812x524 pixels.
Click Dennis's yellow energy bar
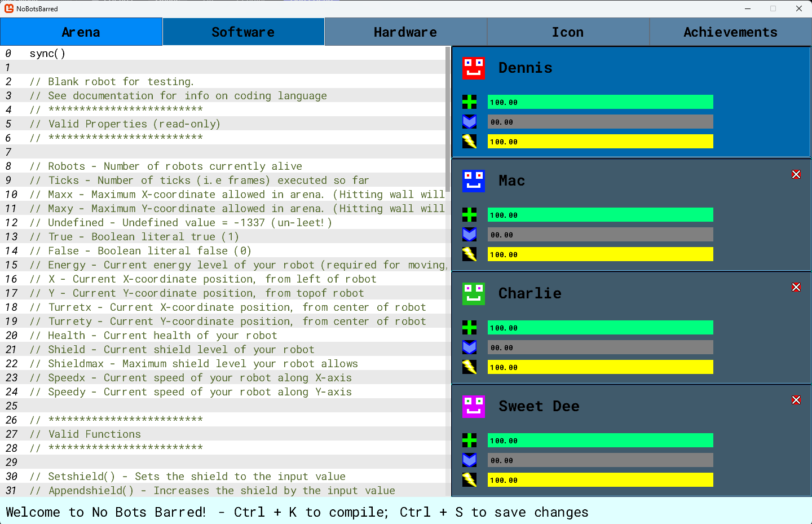coord(601,142)
